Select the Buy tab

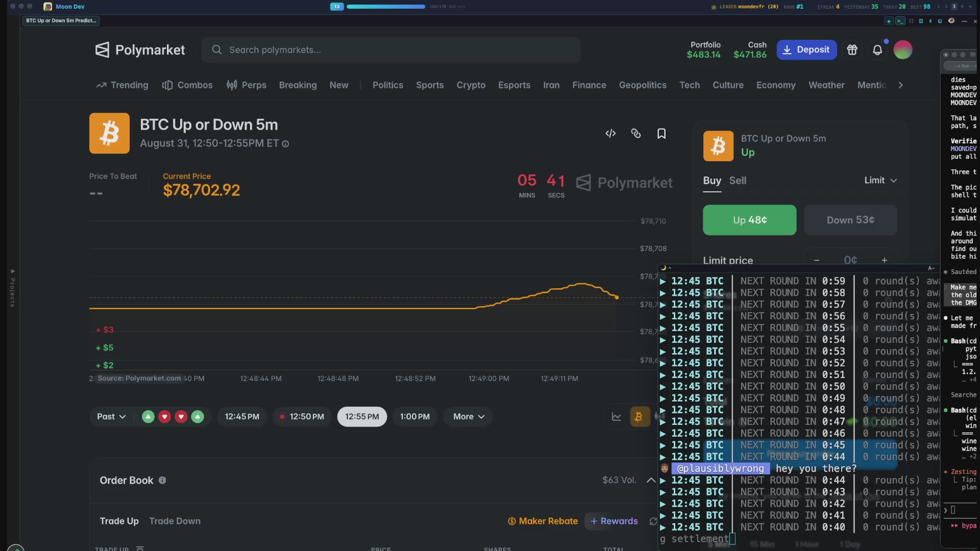(x=712, y=181)
